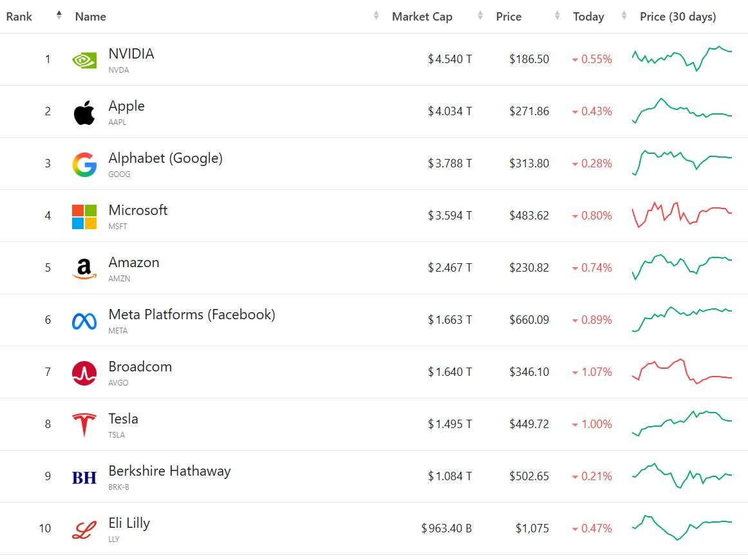Click the Microsoft logo icon
Screen dimensions: 748x560
point(84,216)
